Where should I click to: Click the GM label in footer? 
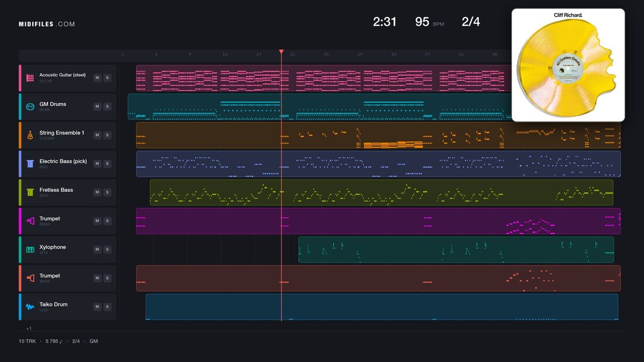(x=94, y=341)
